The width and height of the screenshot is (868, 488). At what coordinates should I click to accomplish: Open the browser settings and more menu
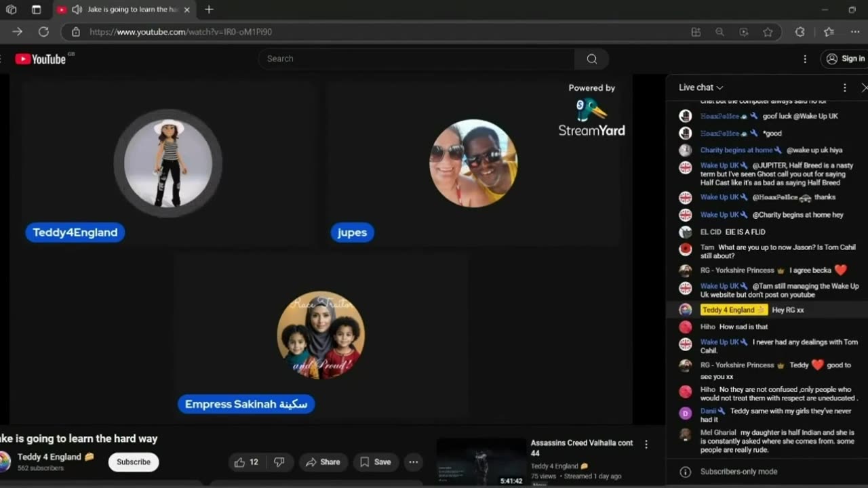coord(855,32)
